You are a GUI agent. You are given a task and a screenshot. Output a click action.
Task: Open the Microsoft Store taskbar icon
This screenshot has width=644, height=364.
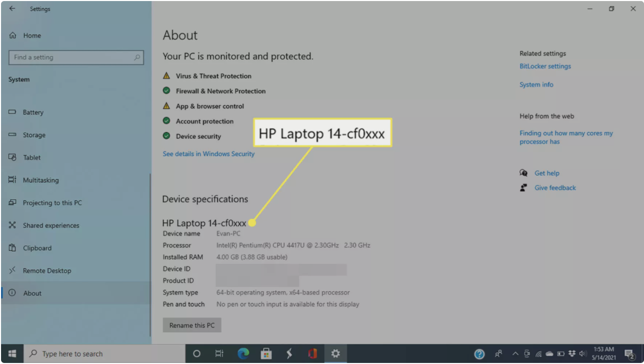265,354
